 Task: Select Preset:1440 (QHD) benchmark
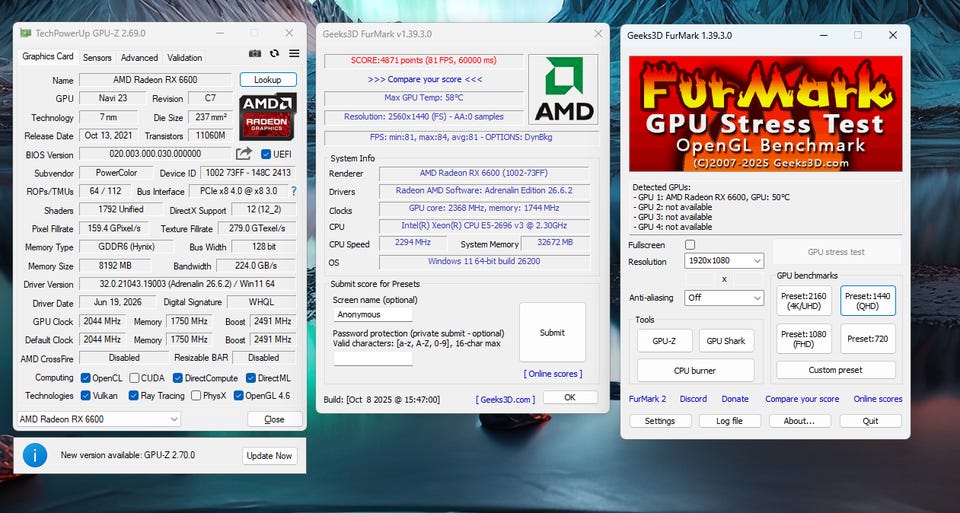point(868,301)
